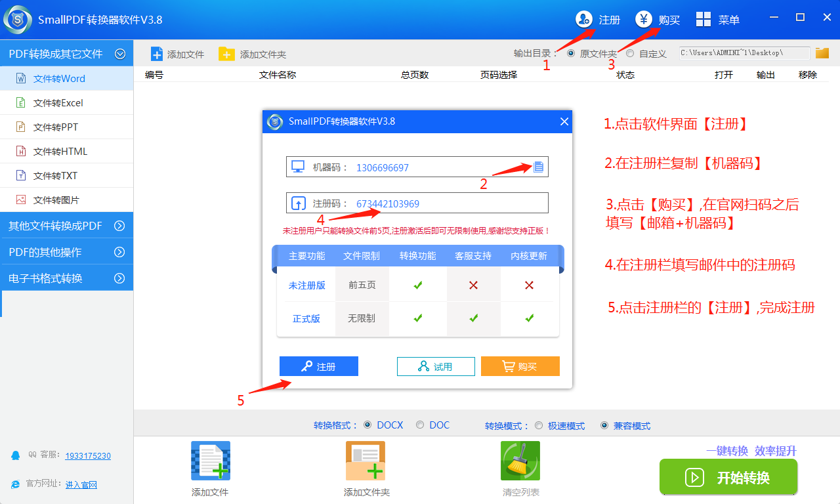Expand the 其他文件转换成PDF section
840x504 pixels.
tap(119, 226)
